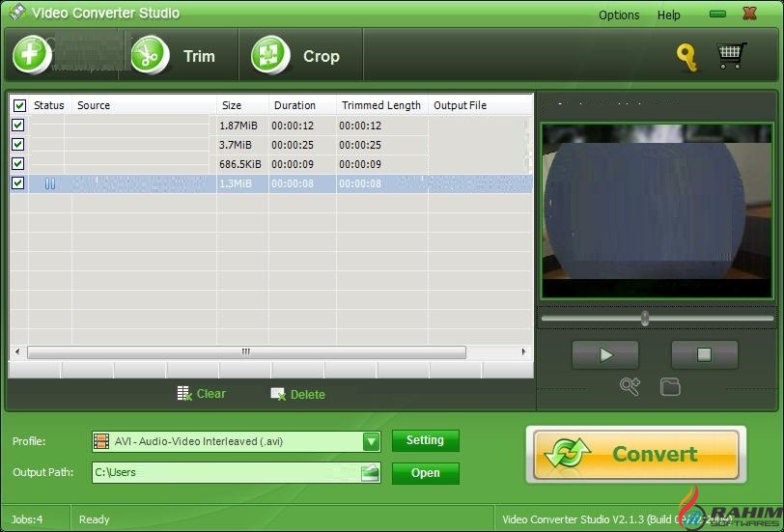The image size is (784, 532).
Task: Sort by Output File column header
Action: point(480,105)
